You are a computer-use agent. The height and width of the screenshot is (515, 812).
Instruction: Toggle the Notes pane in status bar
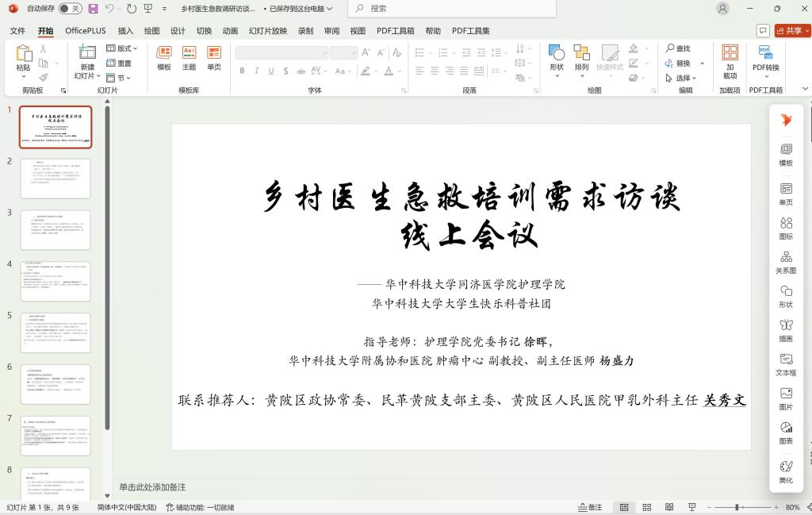click(x=591, y=507)
